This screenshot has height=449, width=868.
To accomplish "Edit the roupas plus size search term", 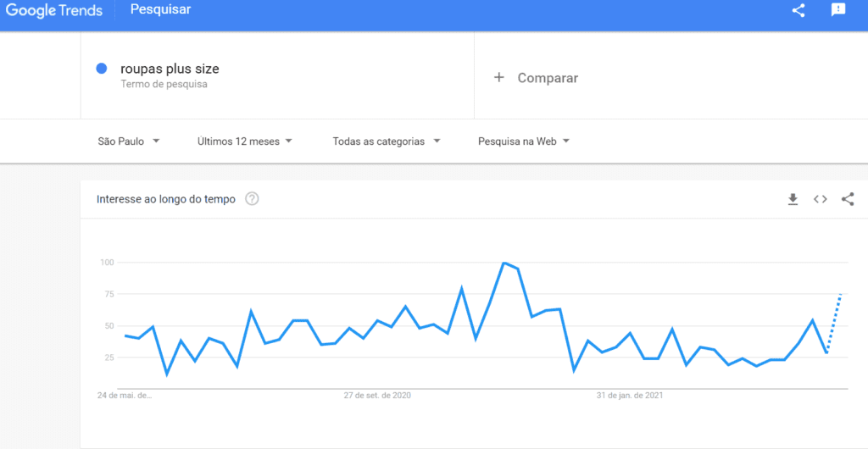I will (170, 69).
